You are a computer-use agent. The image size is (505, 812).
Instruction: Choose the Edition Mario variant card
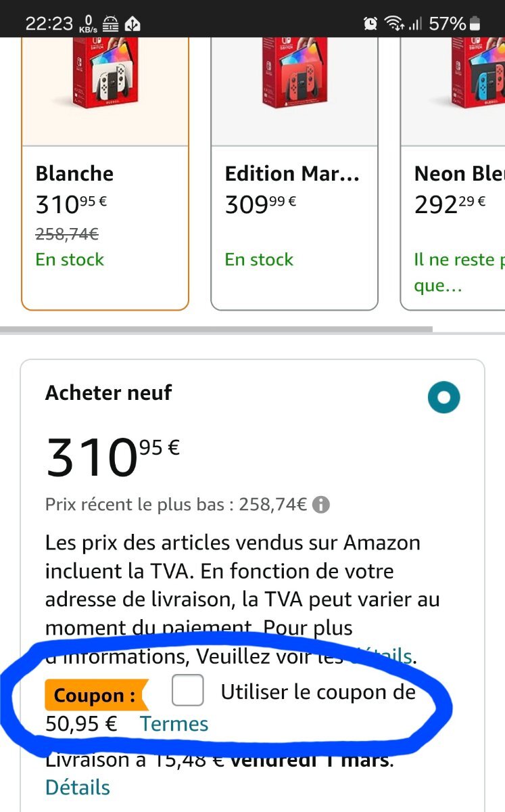coord(294,217)
